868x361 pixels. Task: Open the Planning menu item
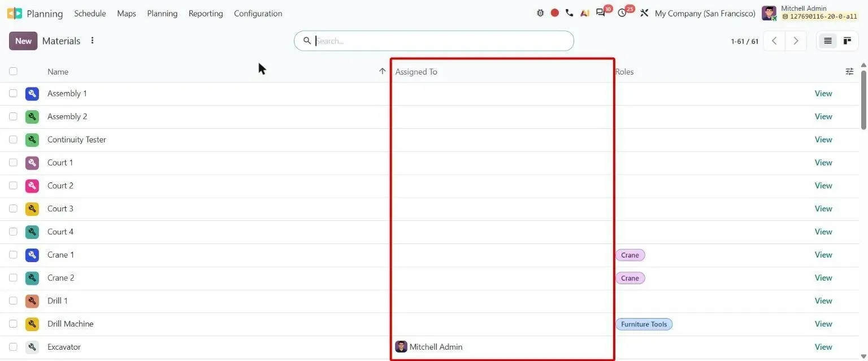[162, 13]
